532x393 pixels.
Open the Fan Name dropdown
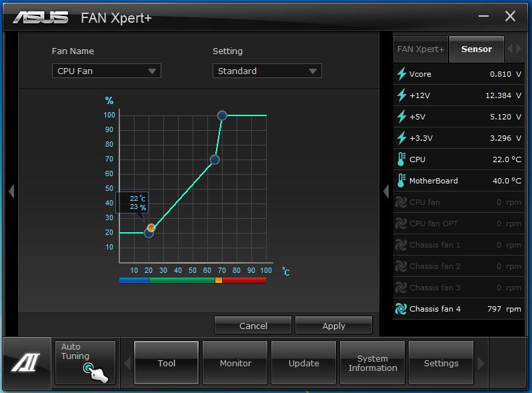(x=107, y=71)
